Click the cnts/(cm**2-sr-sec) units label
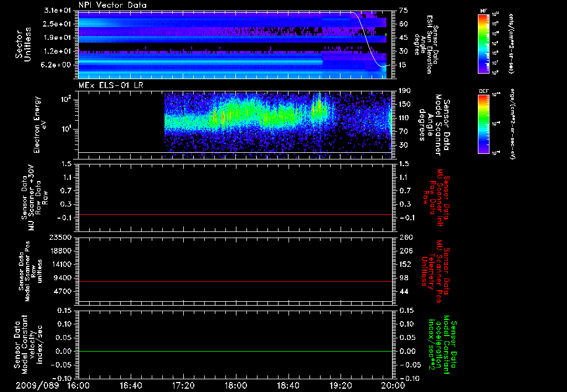 [x=511, y=44]
